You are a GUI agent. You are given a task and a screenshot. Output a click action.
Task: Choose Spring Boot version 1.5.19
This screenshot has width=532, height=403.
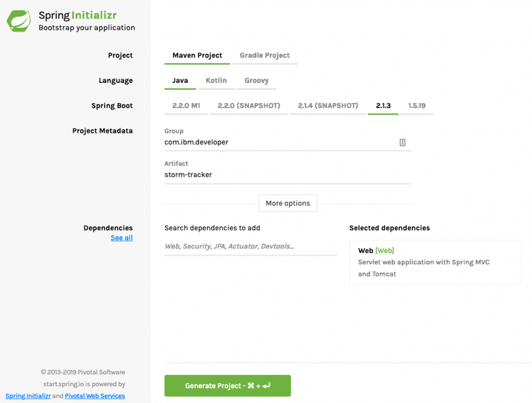417,106
